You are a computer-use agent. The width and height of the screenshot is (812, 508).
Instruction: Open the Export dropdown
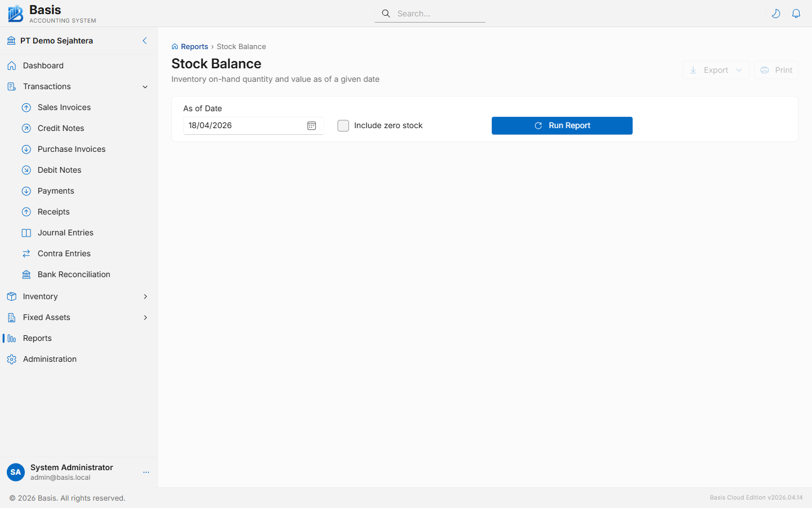716,70
